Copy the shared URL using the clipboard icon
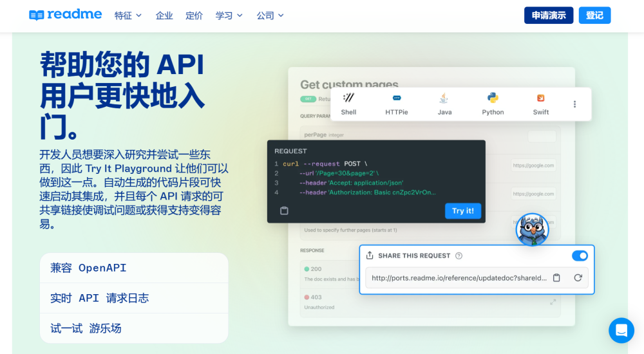Image resolution: width=644 pixels, height=354 pixels. click(x=556, y=278)
